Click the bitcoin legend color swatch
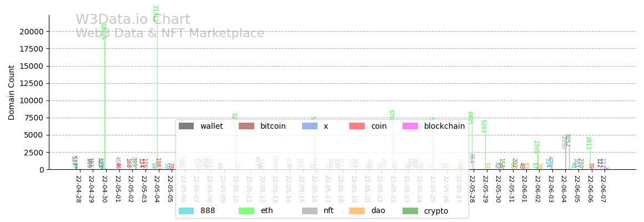The width and height of the screenshot is (644, 222). click(246, 126)
